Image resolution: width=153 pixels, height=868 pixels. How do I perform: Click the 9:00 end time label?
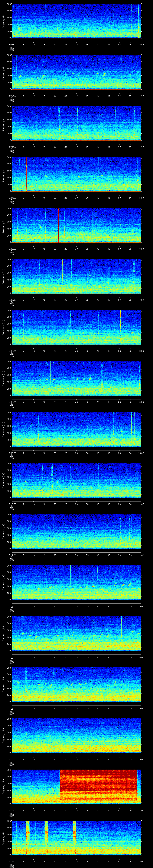point(141,402)
